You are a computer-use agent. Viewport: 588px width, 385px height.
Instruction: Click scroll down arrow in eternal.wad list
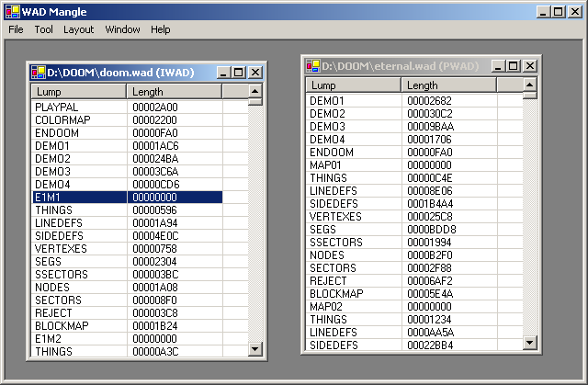(x=529, y=342)
